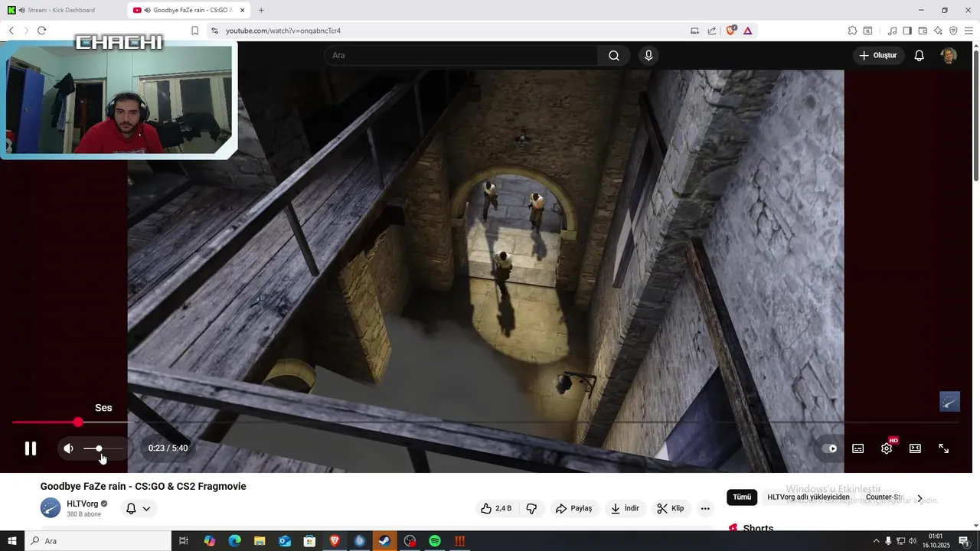The width and height of the screenshot is (980, 551).
Task: Open the site settings icon beside the URL
Action: pyautogui.click(x=214, y=31)
